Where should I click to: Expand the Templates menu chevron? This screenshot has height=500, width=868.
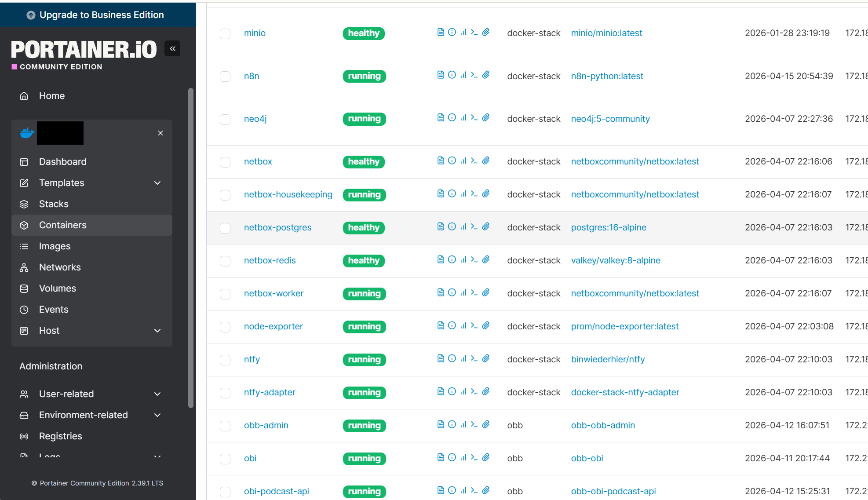(x=157, y=183)
